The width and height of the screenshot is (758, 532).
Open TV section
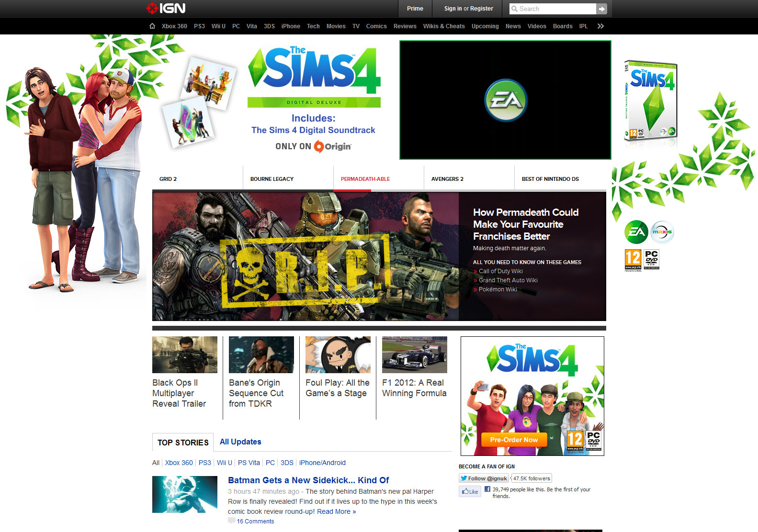tap(356, 26)
